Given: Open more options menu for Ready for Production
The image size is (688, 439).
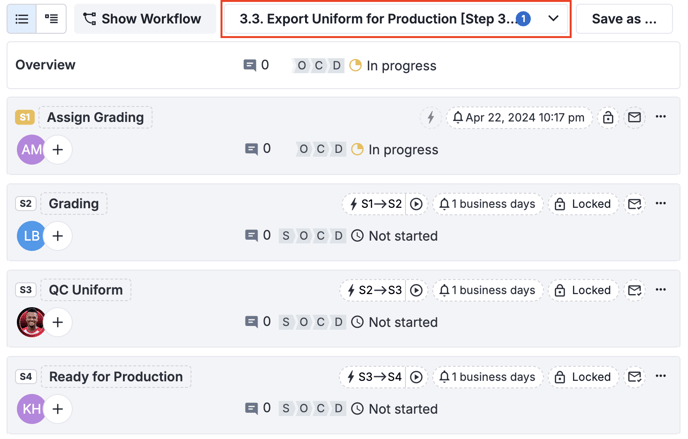Looking at the screenshot, I should click(661, 377).
